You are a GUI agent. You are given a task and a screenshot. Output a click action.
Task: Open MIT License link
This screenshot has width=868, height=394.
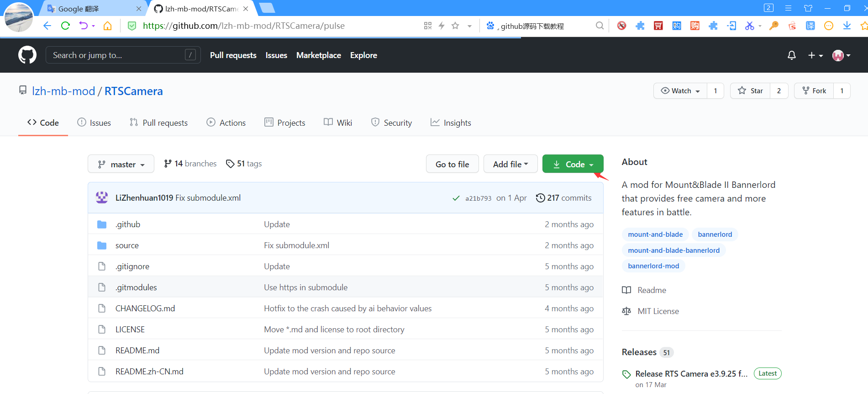[x=651, y=311]
